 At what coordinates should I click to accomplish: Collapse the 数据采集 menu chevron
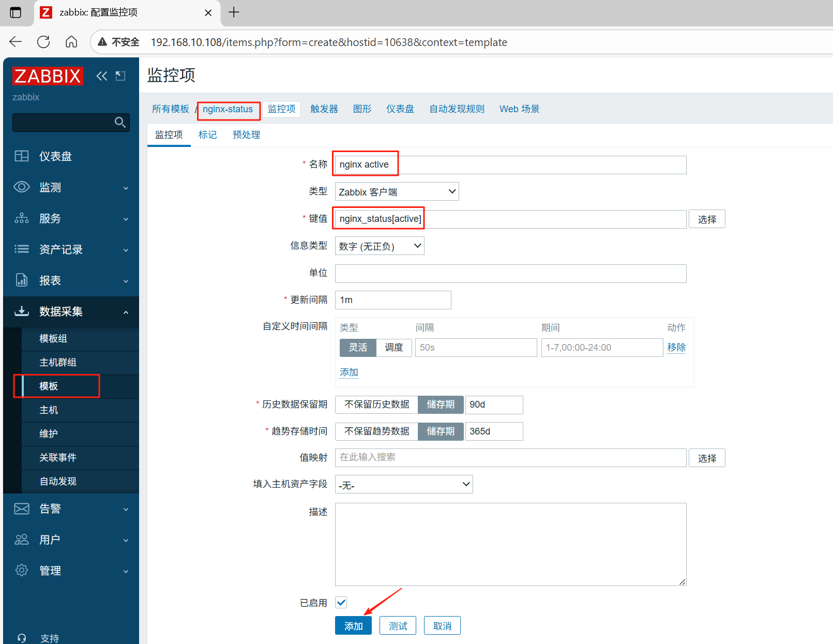(x=126, y=312)
